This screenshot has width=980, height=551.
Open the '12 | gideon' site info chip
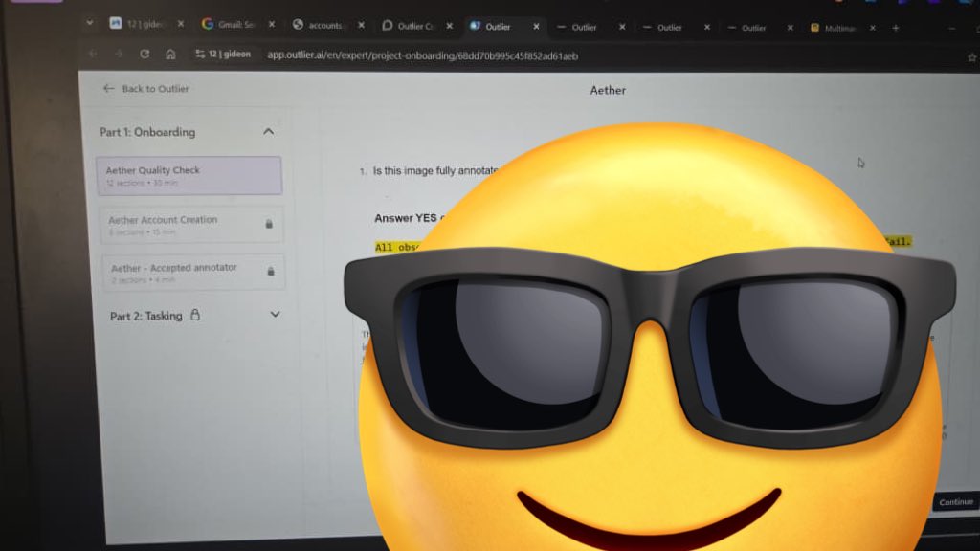[223, 55]
